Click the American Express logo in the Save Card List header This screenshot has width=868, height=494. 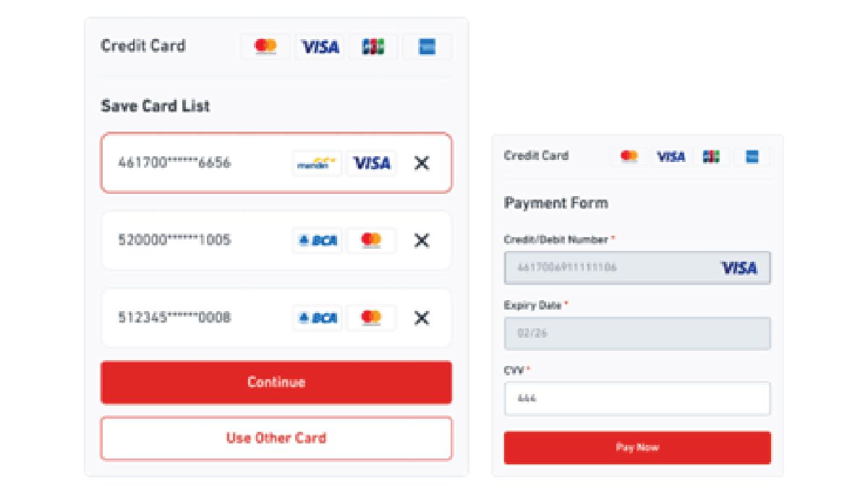point(427,47)
